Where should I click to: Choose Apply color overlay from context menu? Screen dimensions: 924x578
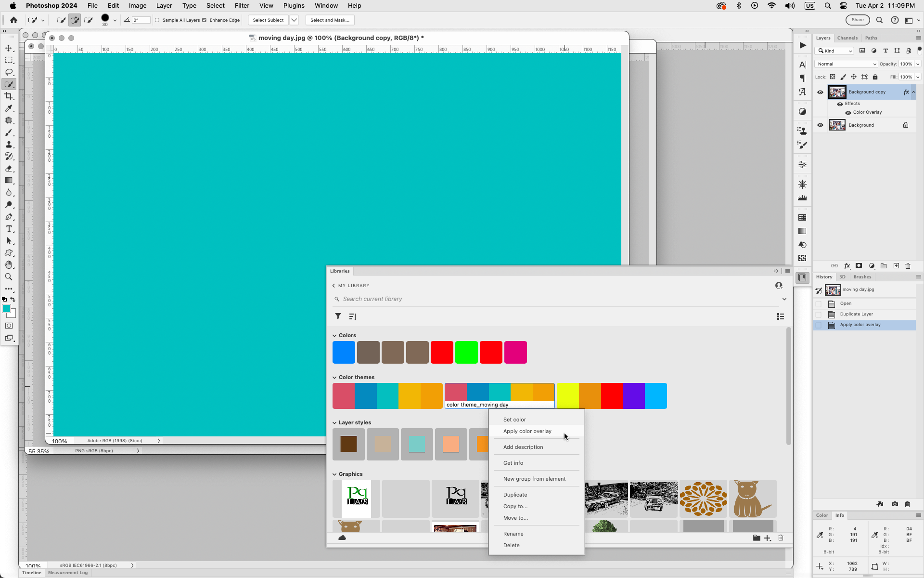tap(527, 431)
